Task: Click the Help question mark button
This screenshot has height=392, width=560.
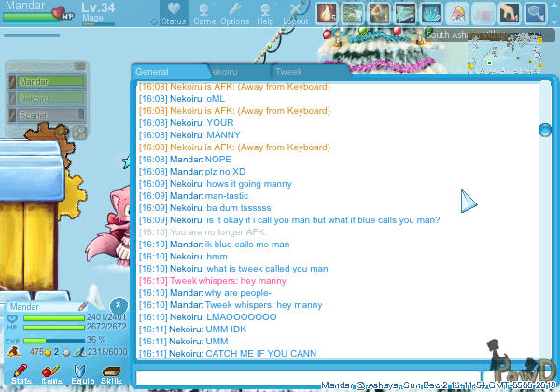Action: 265,13
